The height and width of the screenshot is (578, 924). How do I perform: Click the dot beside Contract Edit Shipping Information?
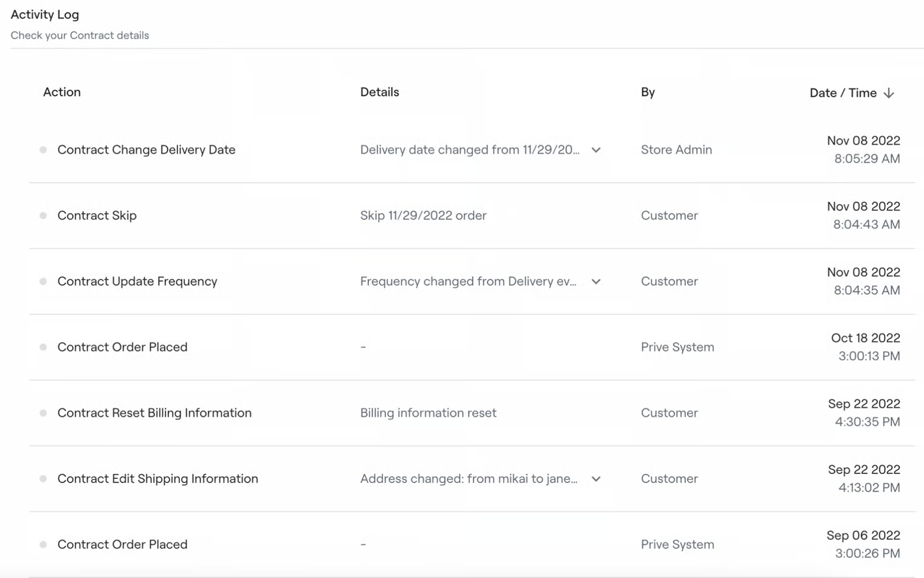[43, 479]
